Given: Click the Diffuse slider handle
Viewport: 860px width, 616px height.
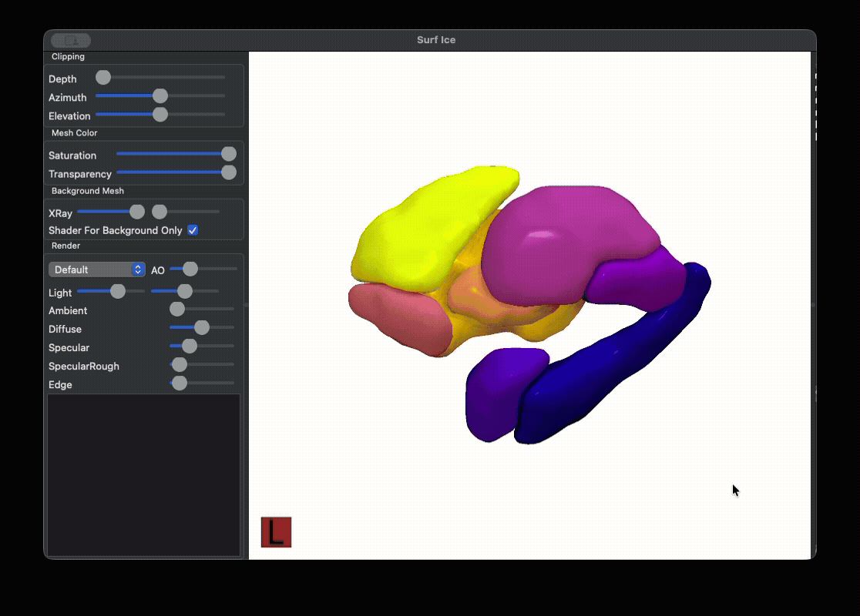Looking at the screenshot, I should (x=202, y=328).
